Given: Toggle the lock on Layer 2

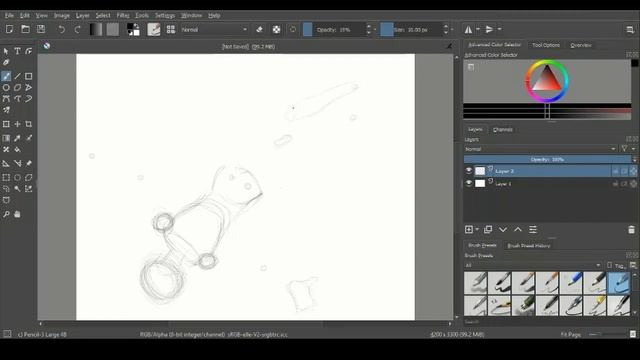Looking at the screenshot, I should tap(615, 171).
